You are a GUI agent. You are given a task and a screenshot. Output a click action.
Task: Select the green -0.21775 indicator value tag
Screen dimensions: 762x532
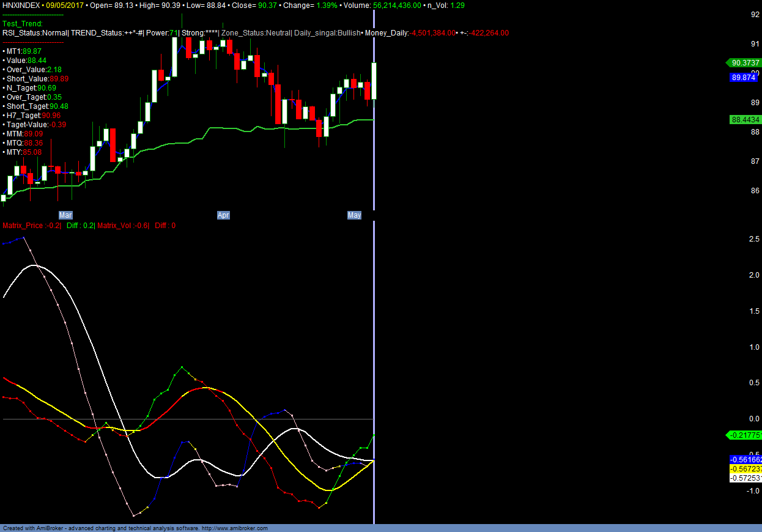[744, 435]
